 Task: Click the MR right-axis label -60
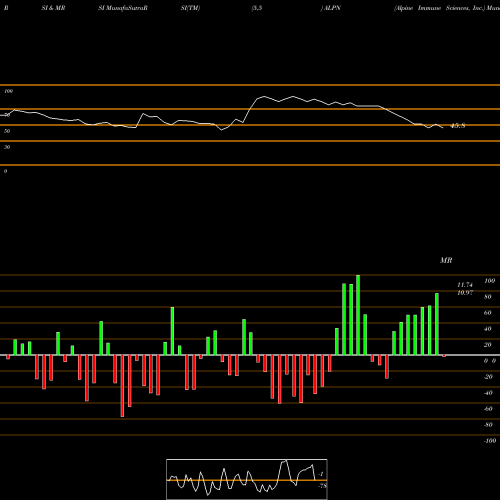(x=488, y=409)
